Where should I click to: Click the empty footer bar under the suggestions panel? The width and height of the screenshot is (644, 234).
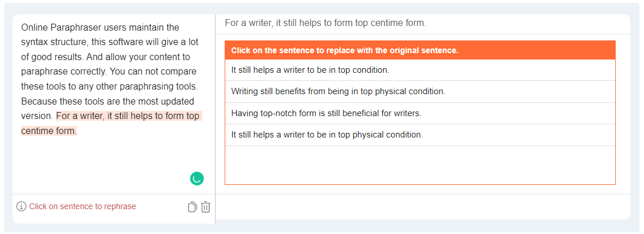[x=422, y=207]
